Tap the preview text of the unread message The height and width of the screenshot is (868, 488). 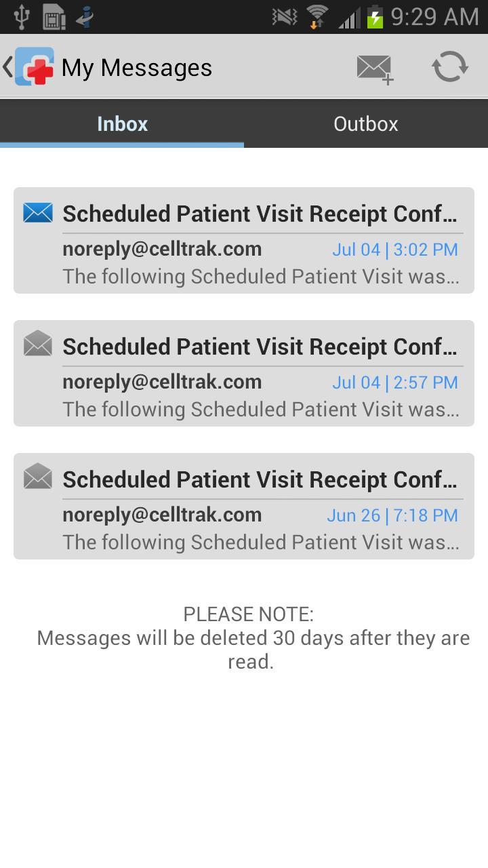click(x=261, y=277)
